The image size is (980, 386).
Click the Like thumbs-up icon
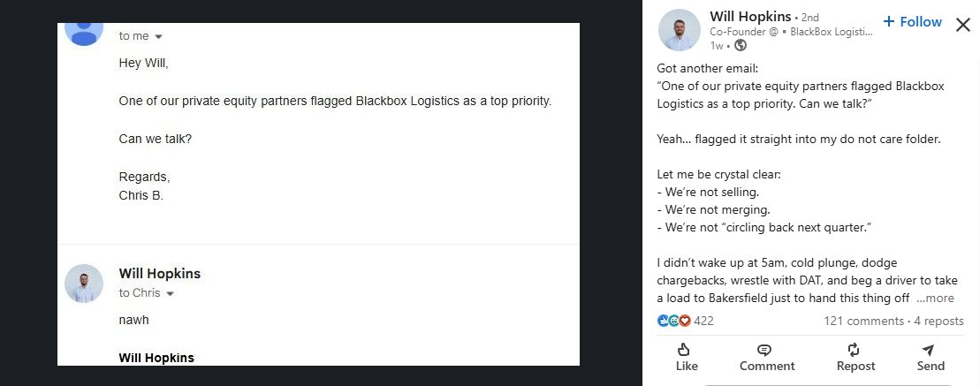pyautogui.click(x=683, y=350)
